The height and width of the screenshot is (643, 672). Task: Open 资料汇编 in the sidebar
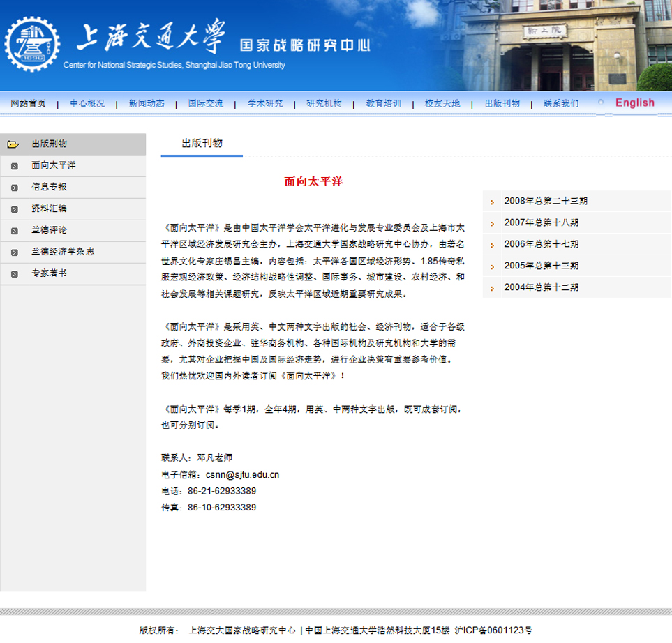click(50, 209)
